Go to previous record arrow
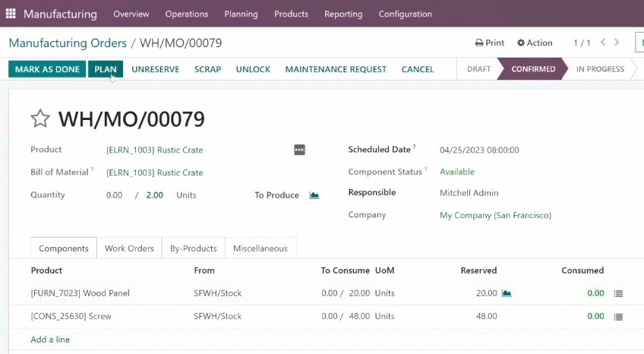 [x=603, y=42]
